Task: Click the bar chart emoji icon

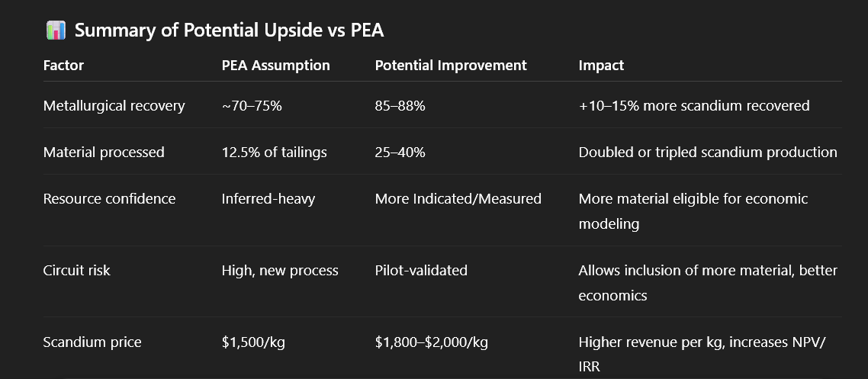Action: pyautogui.click(x=56, y=31)
